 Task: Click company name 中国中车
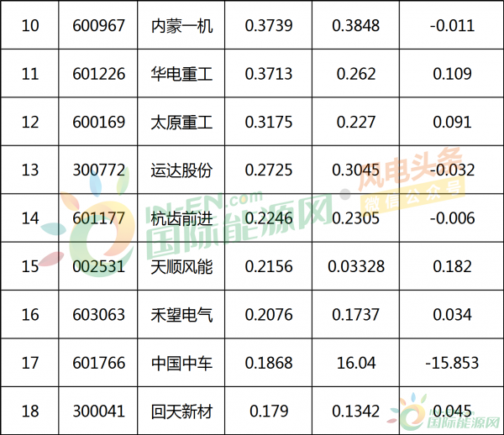click(x=181, y=363)
